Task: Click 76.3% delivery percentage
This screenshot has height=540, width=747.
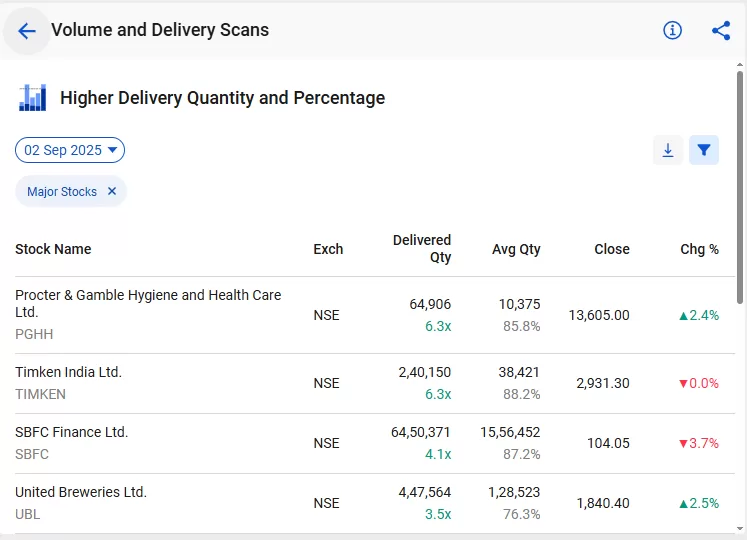Action: point(522,515)
